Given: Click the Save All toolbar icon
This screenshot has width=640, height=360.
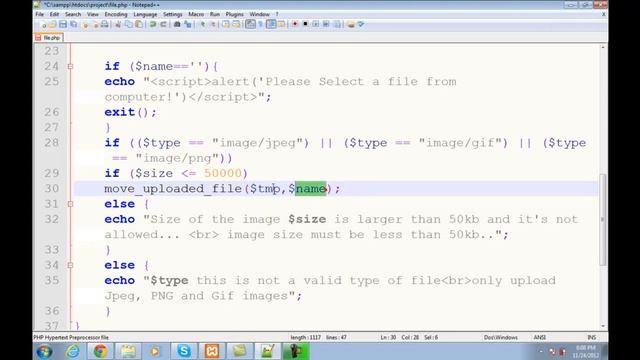Looking at the screenshot, I should 73,24.
